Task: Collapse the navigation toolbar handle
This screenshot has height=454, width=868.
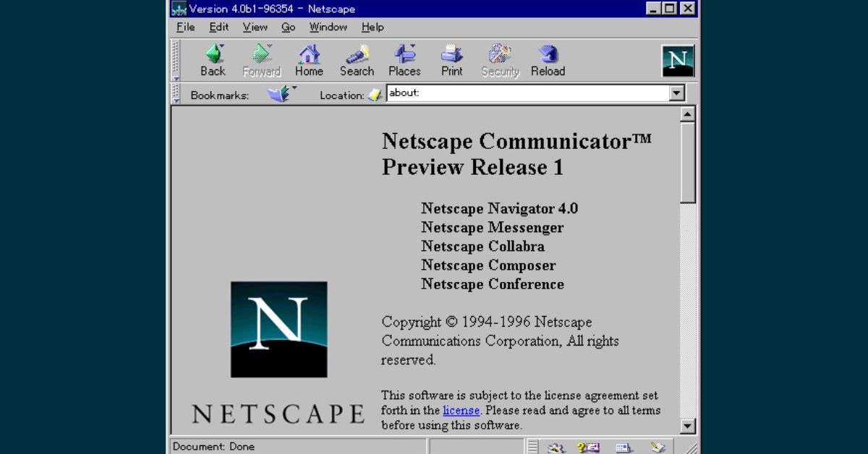Action: [x=175, y=61]
